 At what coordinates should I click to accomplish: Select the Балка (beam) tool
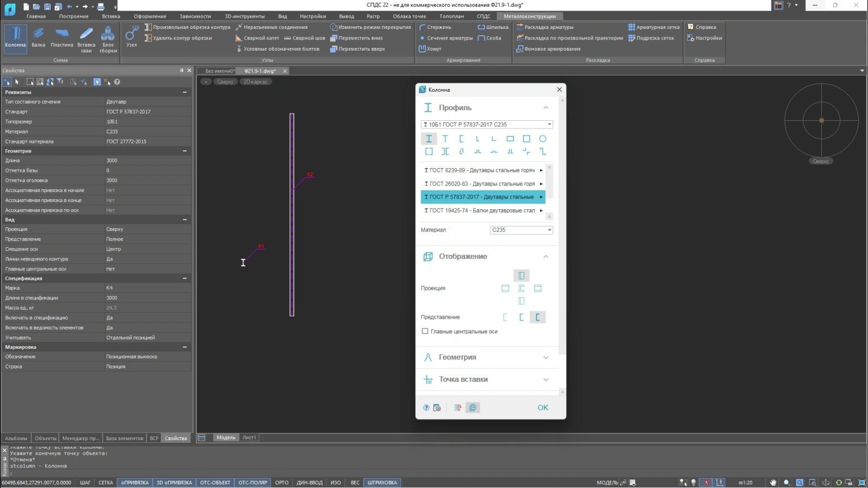pyautogui.click(x=38, y=37)
